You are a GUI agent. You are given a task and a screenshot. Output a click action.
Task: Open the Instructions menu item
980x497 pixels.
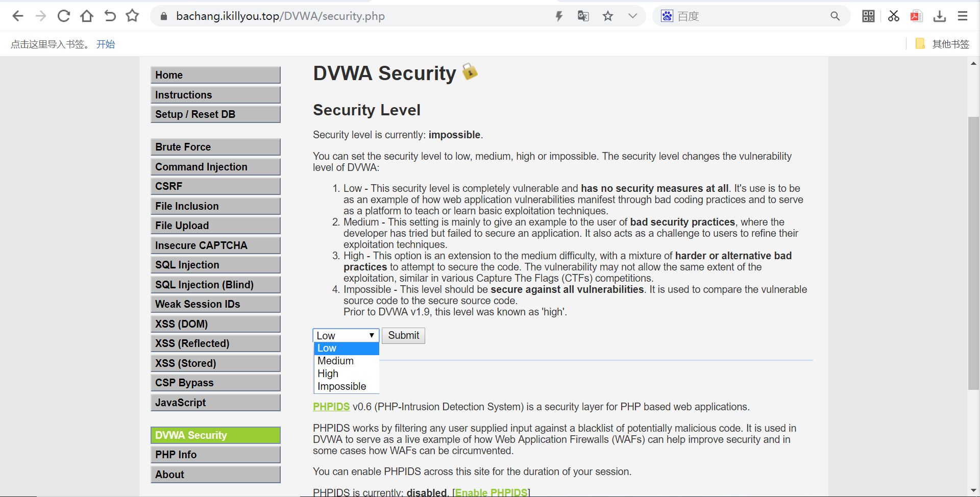point(215,95)
